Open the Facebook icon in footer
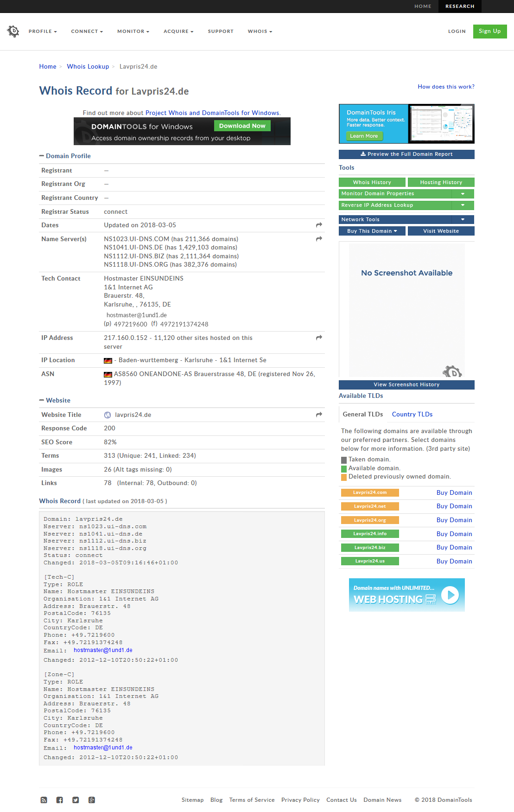Viewport: 514px width, 812px height. [x=60, y=800]
